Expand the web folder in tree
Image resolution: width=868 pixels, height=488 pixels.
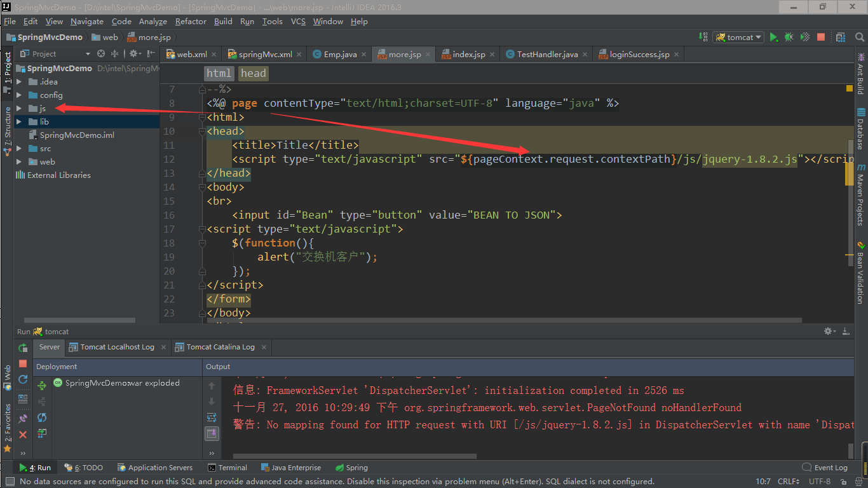(19, 161)
